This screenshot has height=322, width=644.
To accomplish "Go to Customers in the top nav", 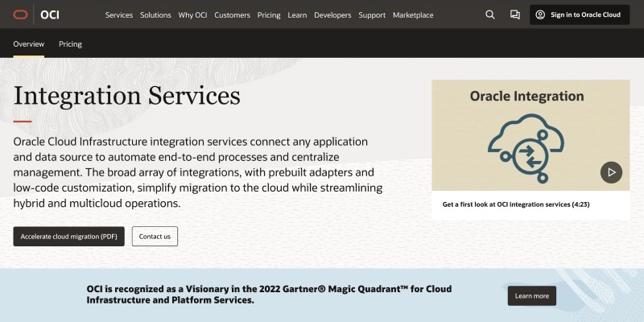I will [x=232, y=14].
